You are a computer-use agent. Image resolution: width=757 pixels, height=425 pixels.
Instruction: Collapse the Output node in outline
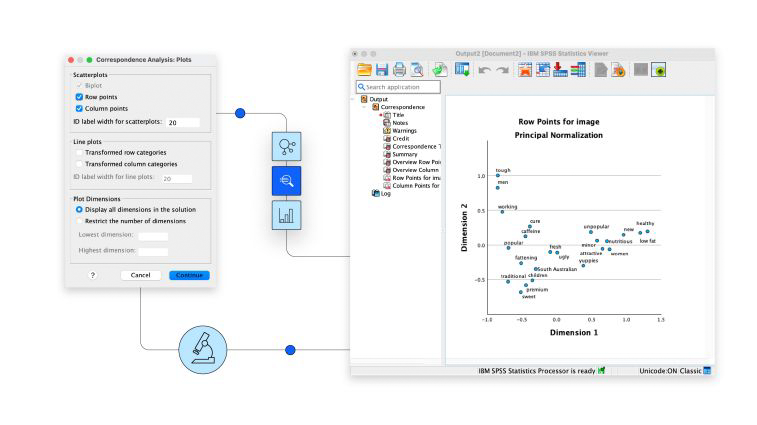pyautogui.click(x=354, y=99)
